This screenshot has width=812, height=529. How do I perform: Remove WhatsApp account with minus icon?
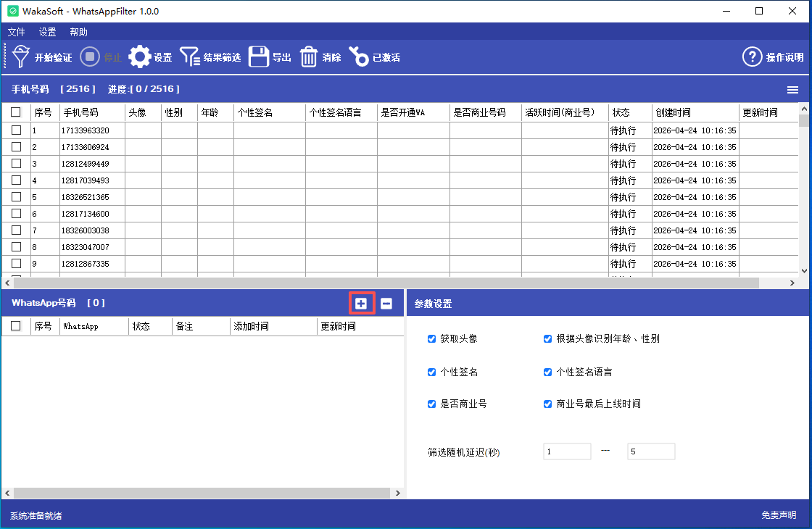coord(386,304)
